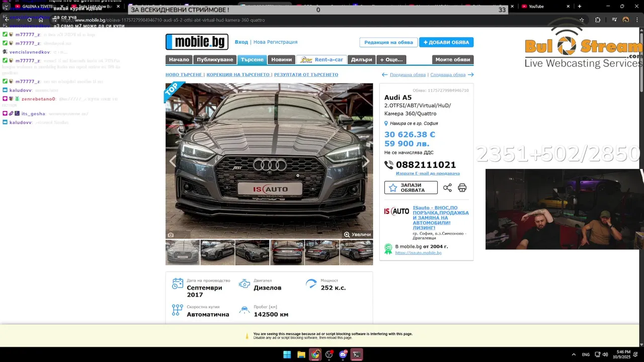Viewport: 644px width, 362px height.
Task: Share the listing via share icon
Action: coord(447,188)
